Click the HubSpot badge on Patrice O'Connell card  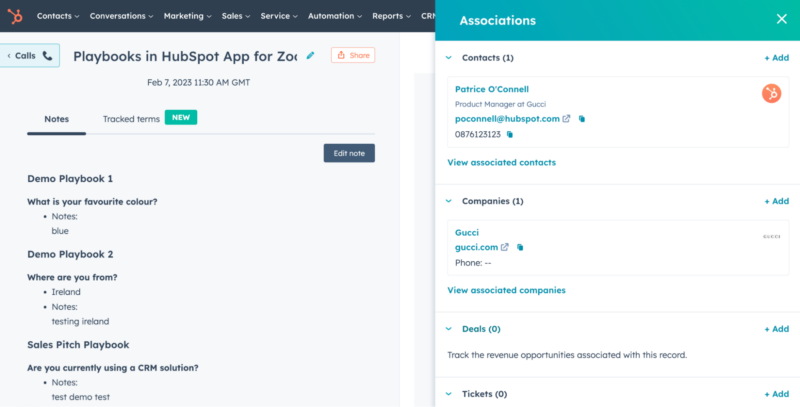[x=771, y=93]
